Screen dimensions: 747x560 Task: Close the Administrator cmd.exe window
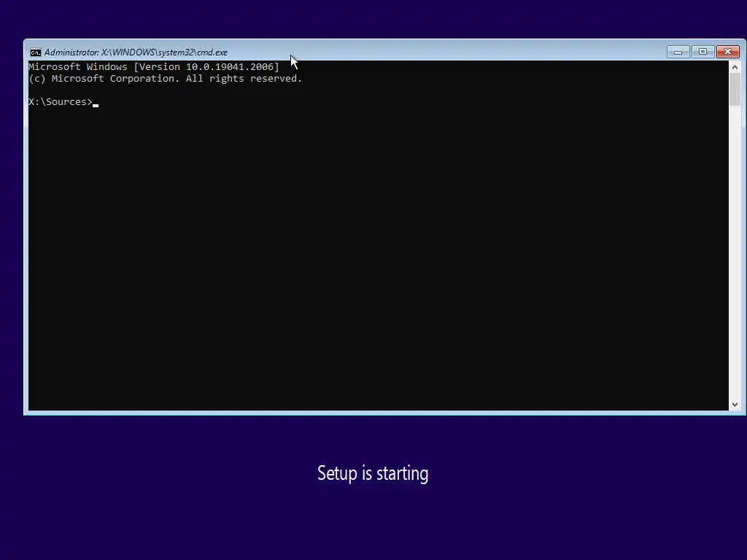pyautogui.click(x=727, y=52)
